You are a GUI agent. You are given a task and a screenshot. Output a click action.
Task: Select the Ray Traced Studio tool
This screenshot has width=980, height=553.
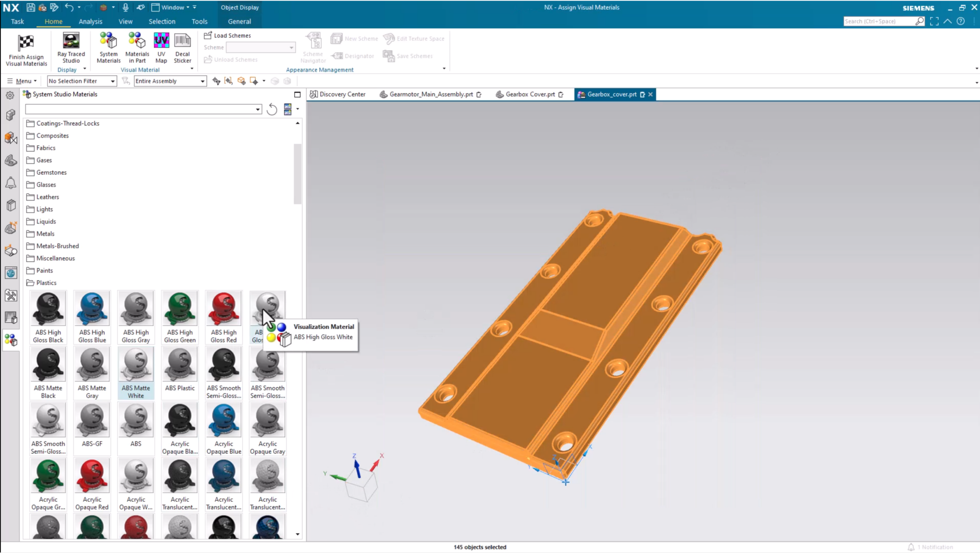70,48
